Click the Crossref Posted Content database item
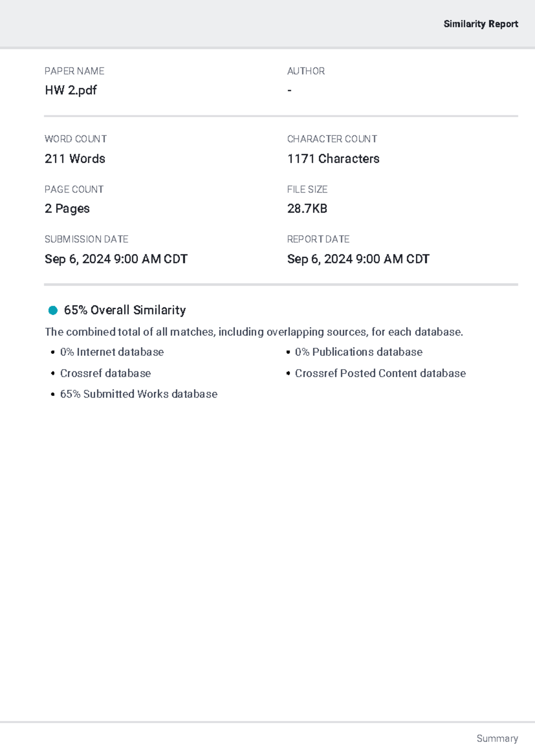The width and height of the screenshot is (535, 756). click(380, 373)
